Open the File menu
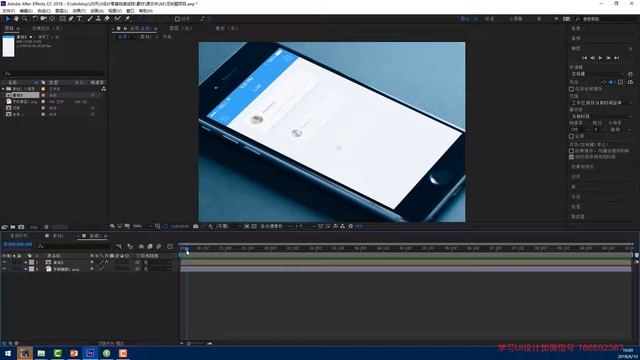 [x=9, y=11]
